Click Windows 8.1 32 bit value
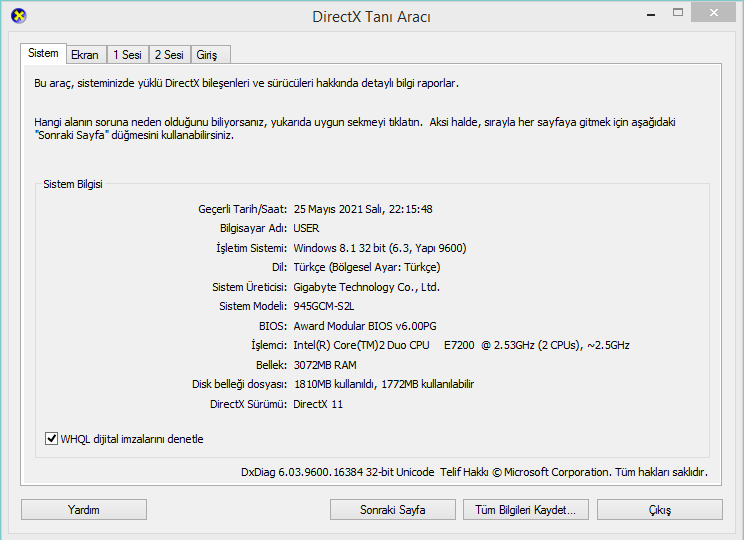The height and width of the screenshot is (540, 744). [380, 248]
